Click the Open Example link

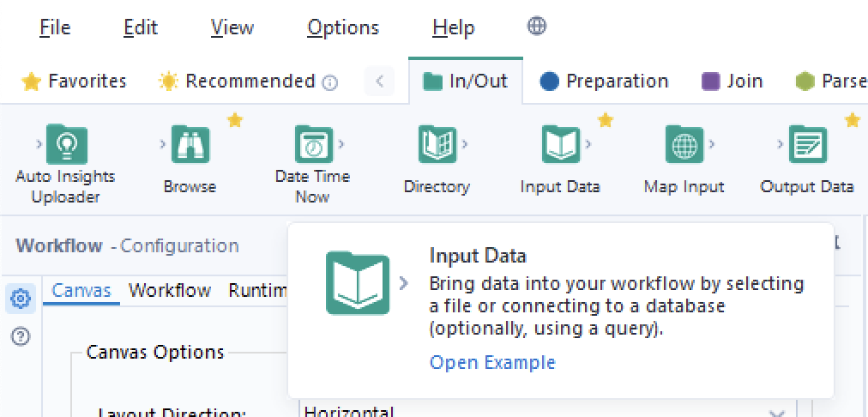pyautogui.click(x=492, y=362)
